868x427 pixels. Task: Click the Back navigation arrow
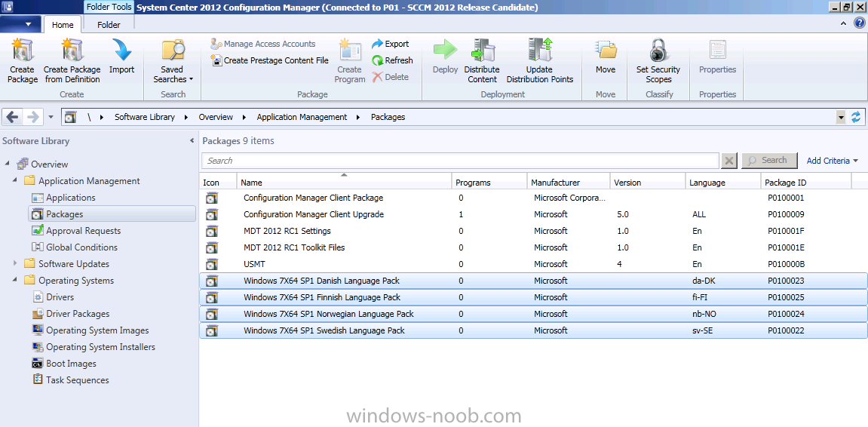pos(13,117)
